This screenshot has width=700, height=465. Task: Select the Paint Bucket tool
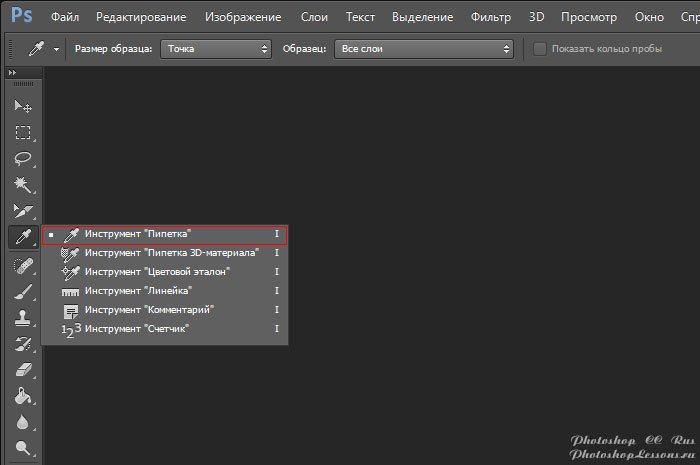(22, 396)
